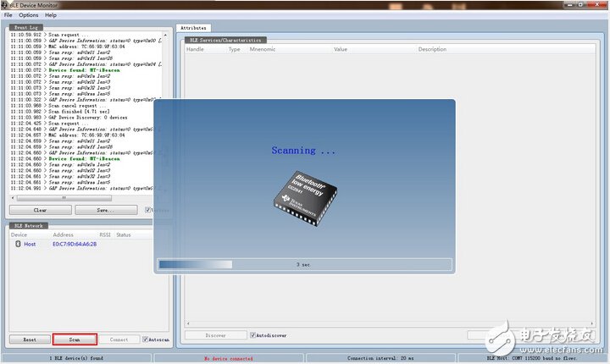Open the File menu
This screenshot has width=610, height=364.
point(8,15)
